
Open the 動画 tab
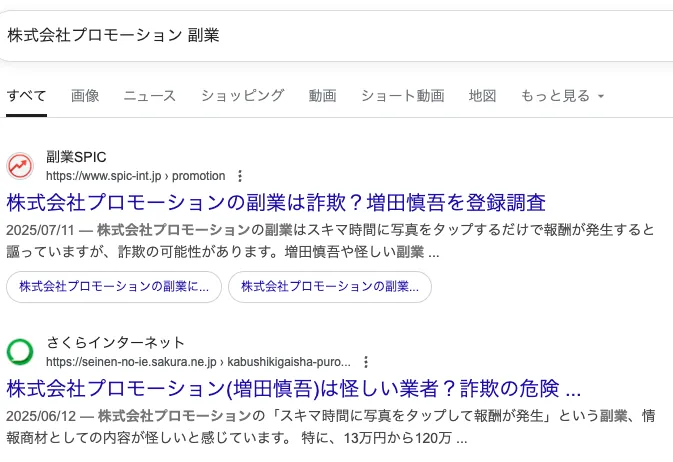(322, 96)
